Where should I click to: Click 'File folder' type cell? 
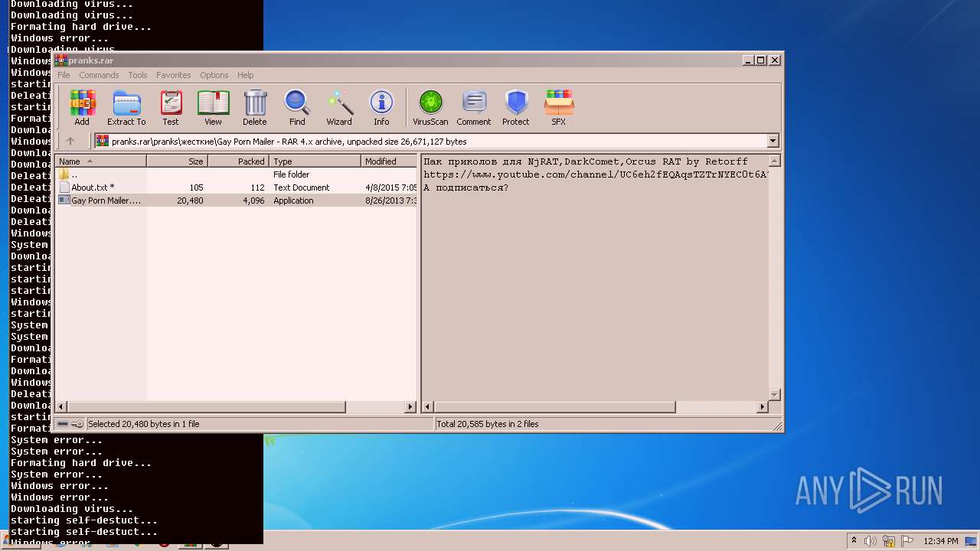292,174
